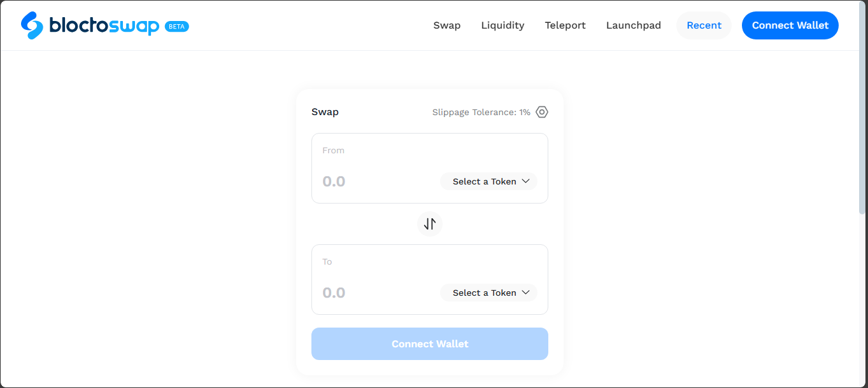The width and height of the screenshot is (868, 388).
Task: Click the Blocto logo symbol
Action: [32, 25]
